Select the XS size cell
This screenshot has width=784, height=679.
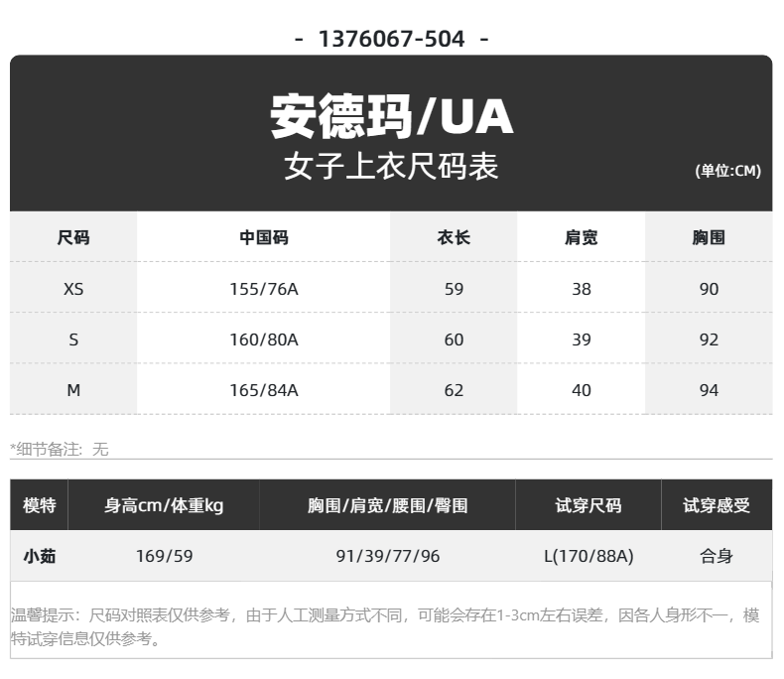[x=73, y=289]
